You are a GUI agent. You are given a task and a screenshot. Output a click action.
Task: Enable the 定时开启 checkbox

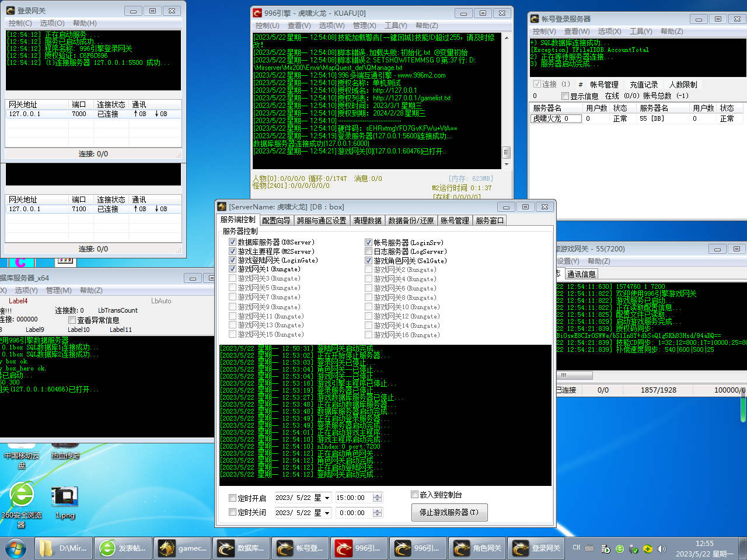[x=232, y=498]
